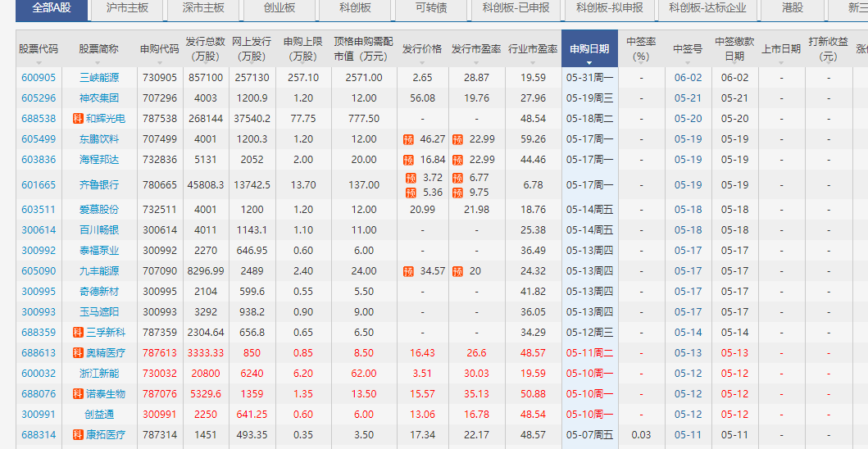Image resolution: width=868 pixels, height=449 pixels.
Task: Open the 齐鲁银行 stock name link
Action: point(99,185)
